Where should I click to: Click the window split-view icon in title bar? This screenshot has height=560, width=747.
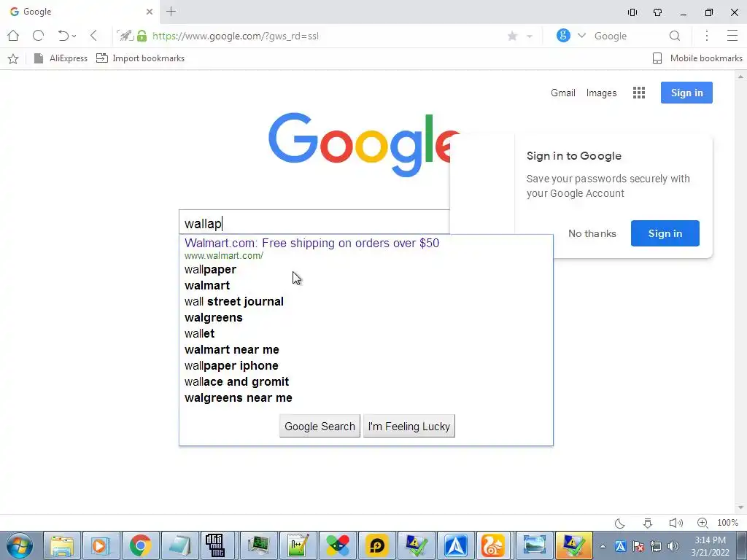point(632,12)
